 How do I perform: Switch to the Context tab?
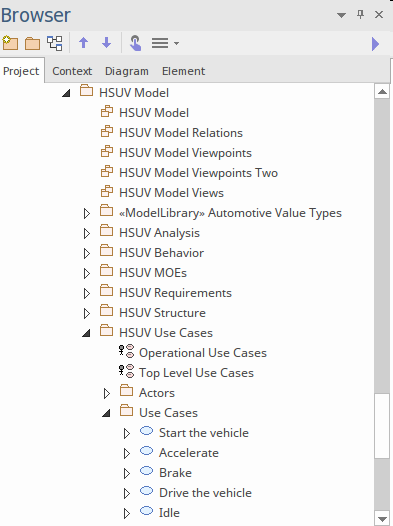pos(72,71)
